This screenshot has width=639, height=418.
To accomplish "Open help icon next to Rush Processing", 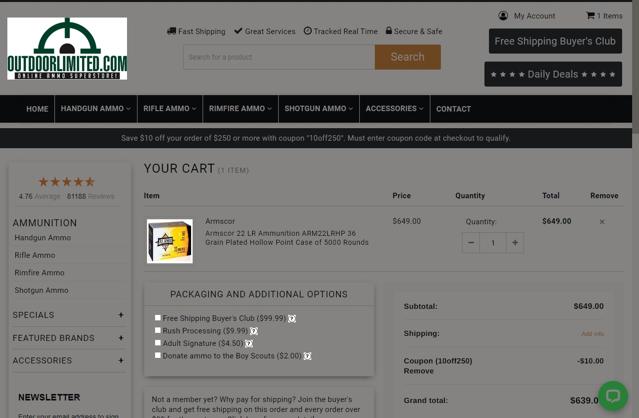I will (253, 331).
